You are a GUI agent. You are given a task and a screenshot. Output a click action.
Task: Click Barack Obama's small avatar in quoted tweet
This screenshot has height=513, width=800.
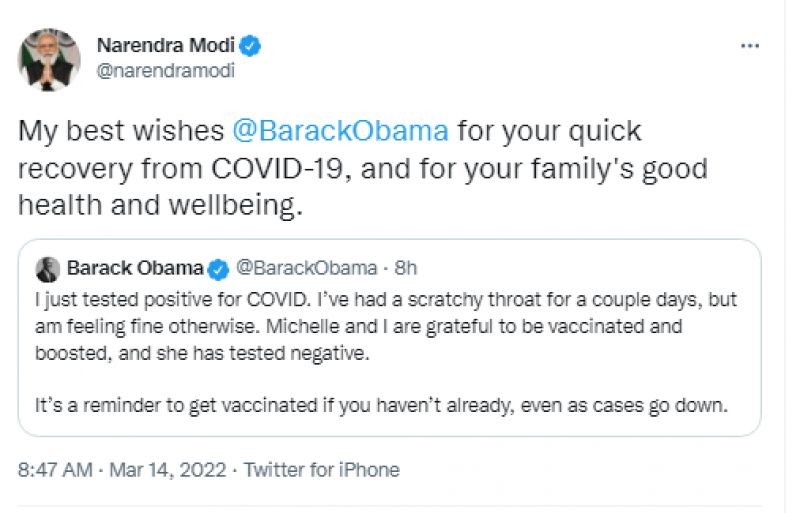click(x=48, y=269)
